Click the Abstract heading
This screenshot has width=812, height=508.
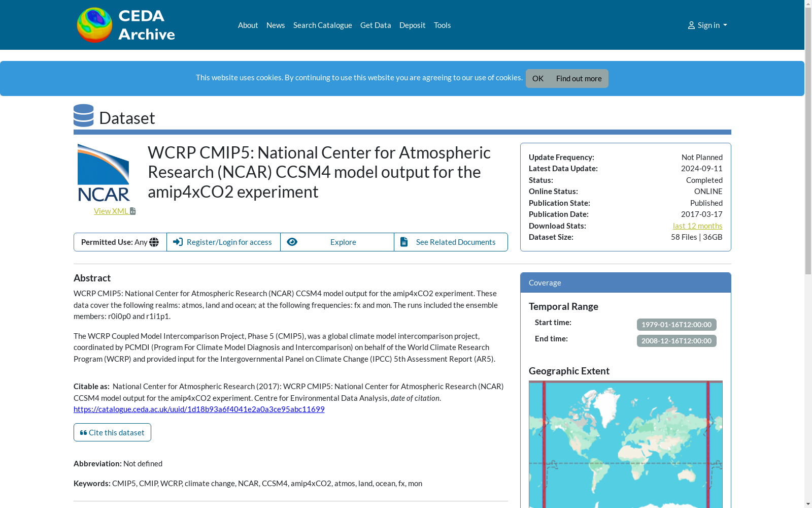92,278
